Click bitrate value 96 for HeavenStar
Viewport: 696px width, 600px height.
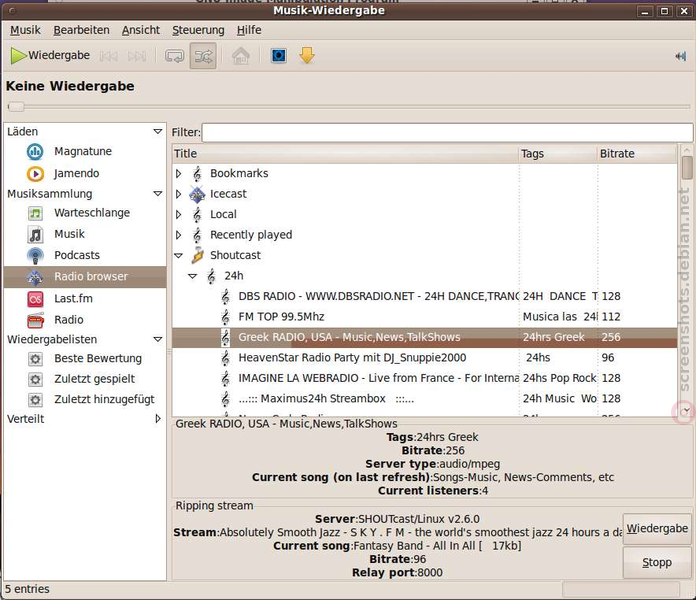coord(608,358)
